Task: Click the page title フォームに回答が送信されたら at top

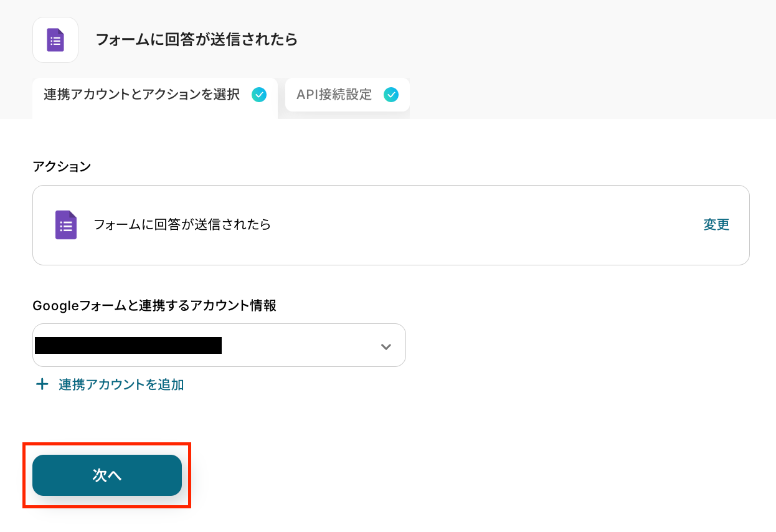Action: [x=196, y=40]
